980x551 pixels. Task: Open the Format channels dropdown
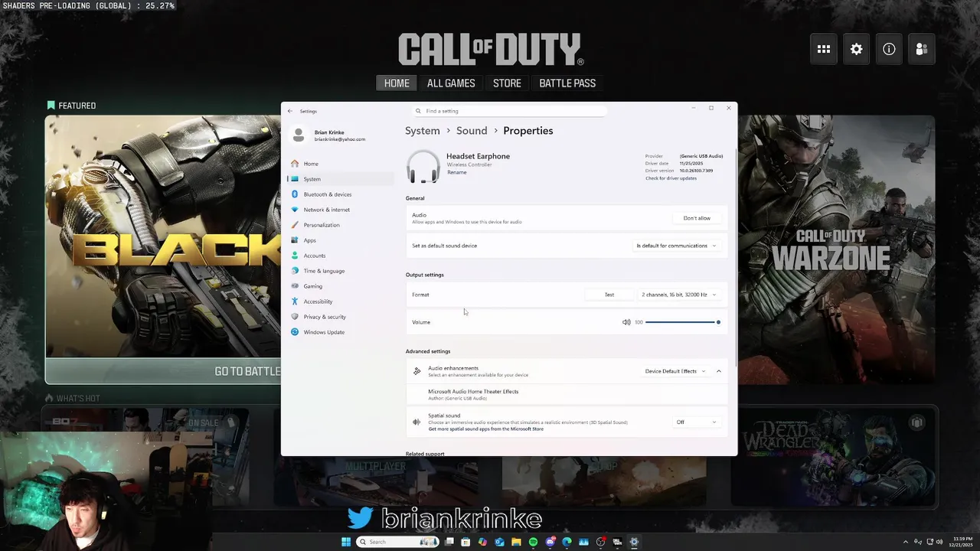679,295
